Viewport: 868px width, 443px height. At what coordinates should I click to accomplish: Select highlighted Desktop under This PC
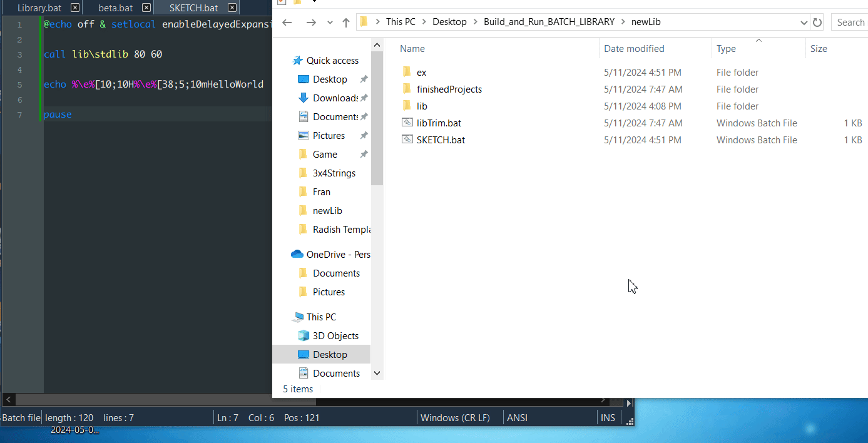pyautogui.click(x=322, y=355)
